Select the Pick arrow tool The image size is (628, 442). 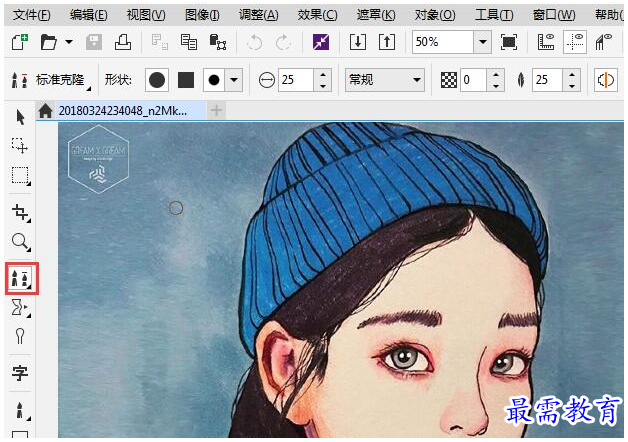click(x=20, y=118)
